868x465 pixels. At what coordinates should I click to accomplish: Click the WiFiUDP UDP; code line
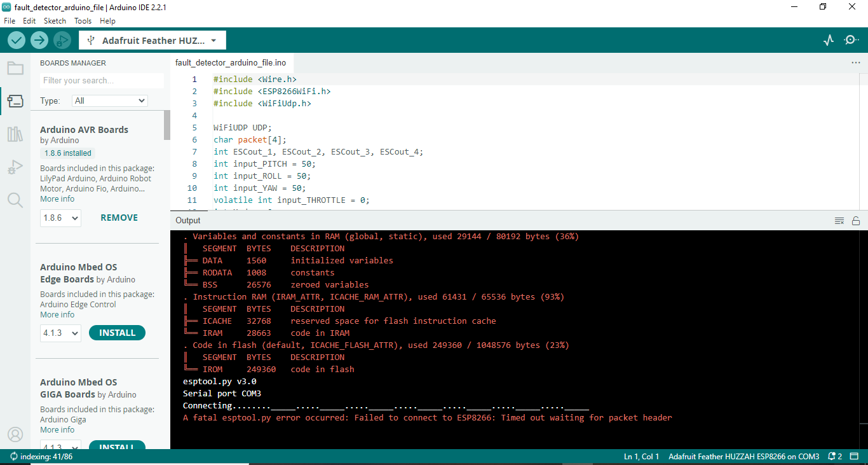pyautogui.click(x=243, y=127)
